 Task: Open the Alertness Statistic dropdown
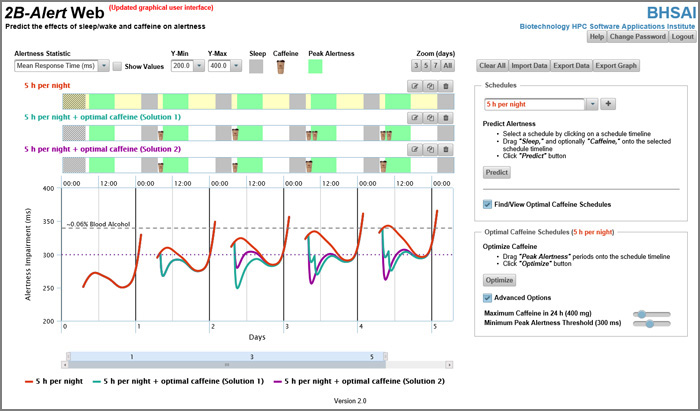click(104, 66)
